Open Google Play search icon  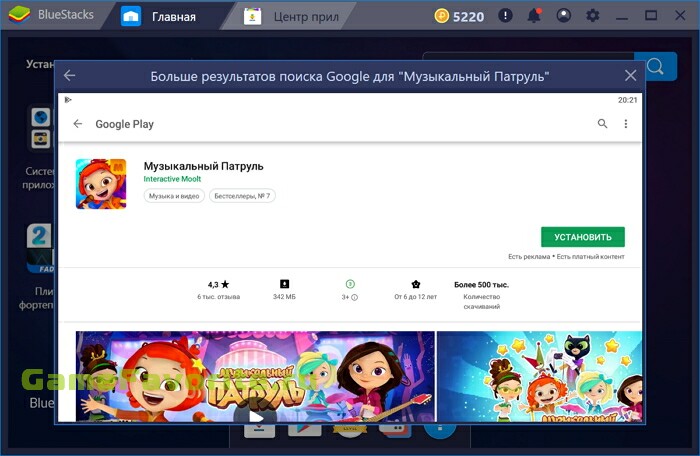tap(602, 124)
